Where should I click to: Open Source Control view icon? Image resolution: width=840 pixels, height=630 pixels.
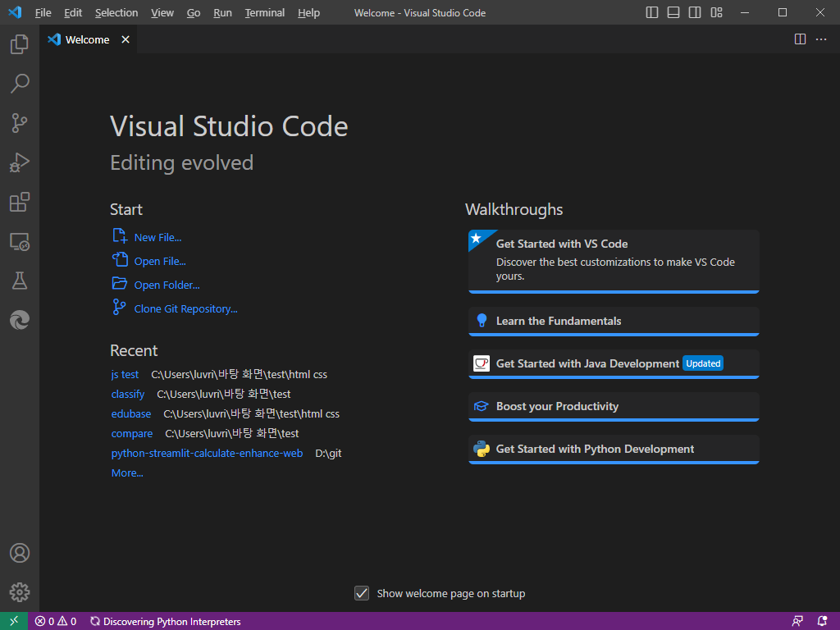point(20,123)
